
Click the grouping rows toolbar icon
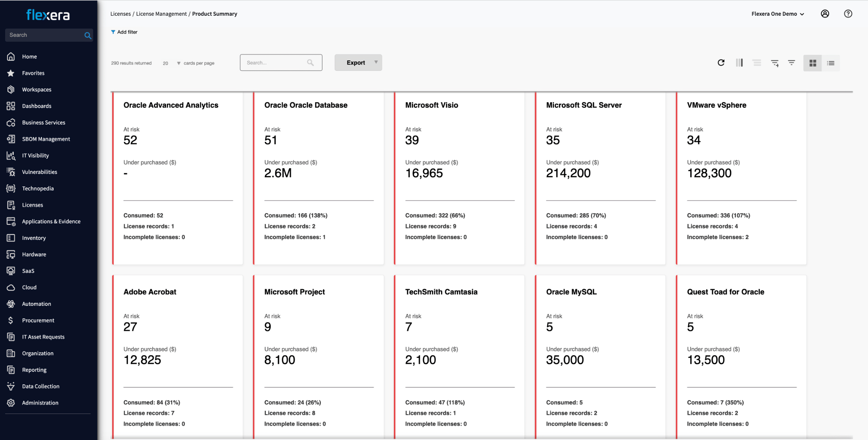(757, 63)
